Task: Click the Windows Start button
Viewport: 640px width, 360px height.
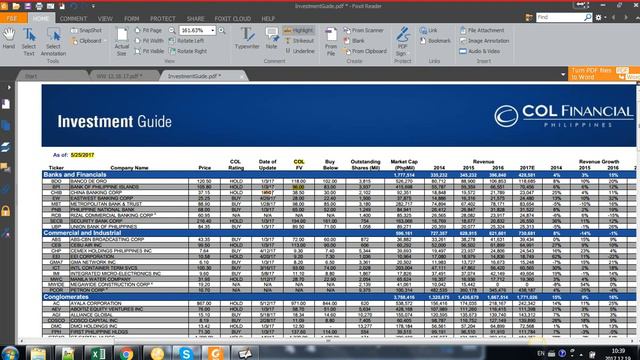Action: (10, 353)
